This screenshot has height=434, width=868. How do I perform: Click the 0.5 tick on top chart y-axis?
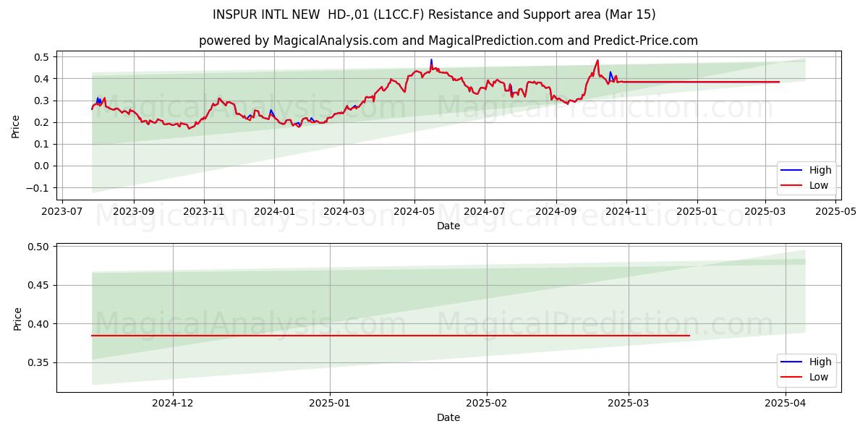(x=41, y=57)
